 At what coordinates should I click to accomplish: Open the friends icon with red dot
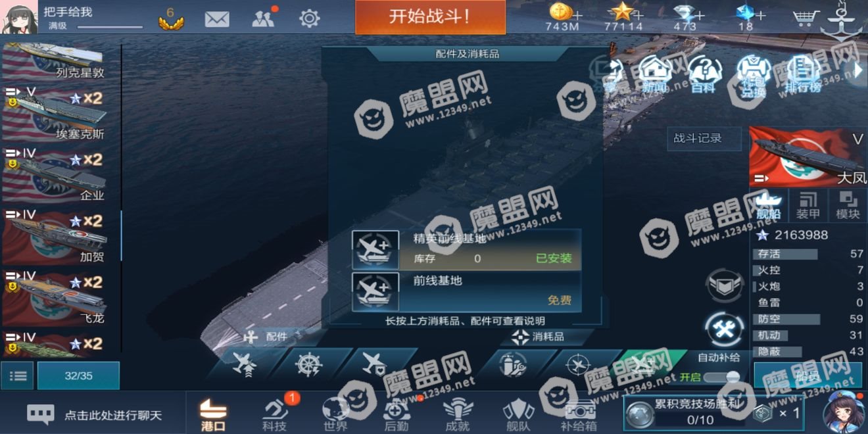(264, 18)
